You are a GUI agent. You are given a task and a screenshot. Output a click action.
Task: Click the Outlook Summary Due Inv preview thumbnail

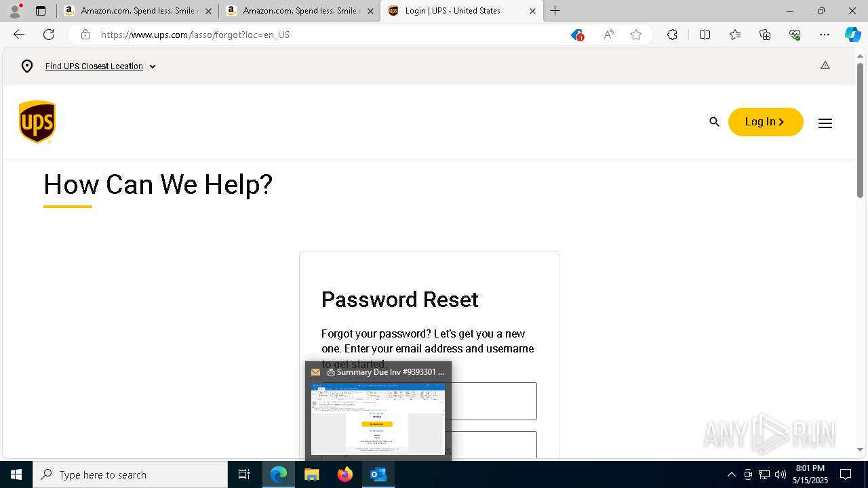click(x=378, y=419)
